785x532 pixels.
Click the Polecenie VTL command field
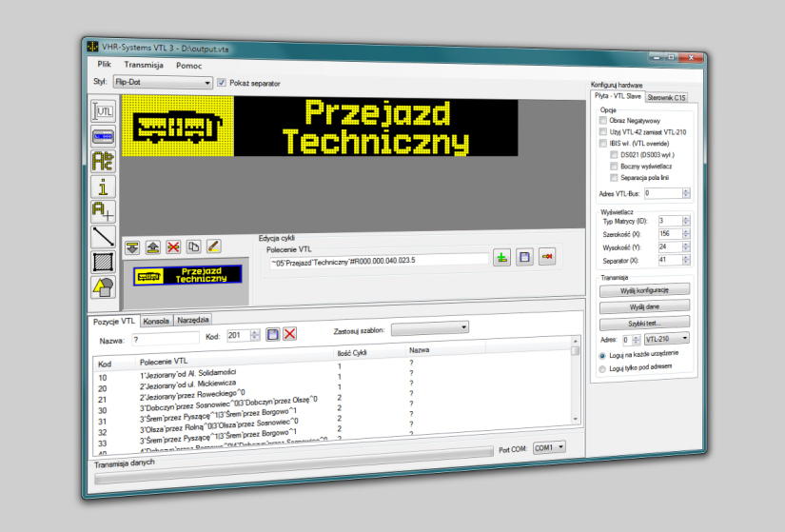point(379,261)
